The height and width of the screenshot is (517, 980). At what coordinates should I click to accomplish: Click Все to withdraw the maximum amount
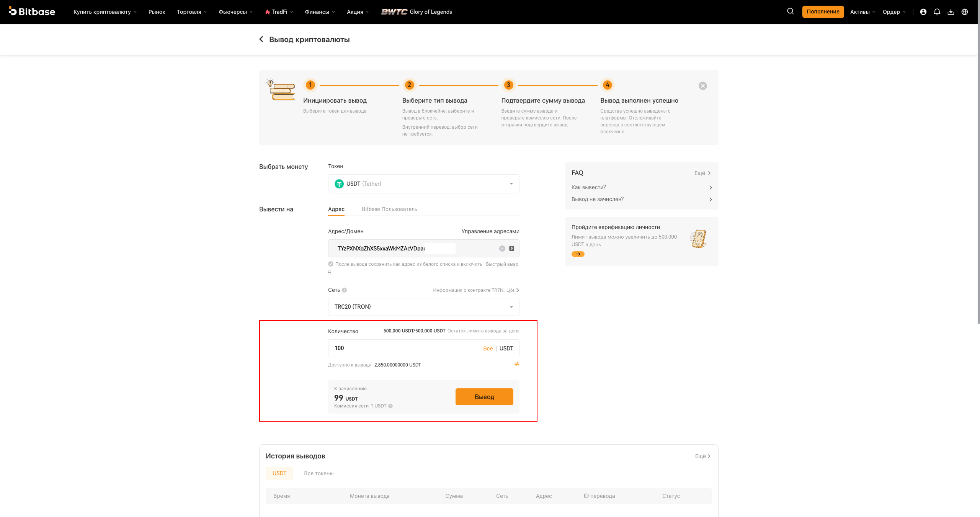pyautogui.click(x=488, y=348)
